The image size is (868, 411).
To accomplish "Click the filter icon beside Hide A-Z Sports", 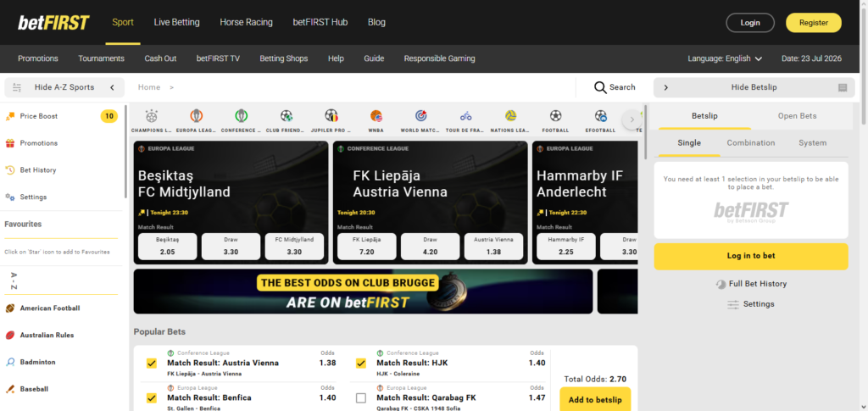I will [17, 87].
